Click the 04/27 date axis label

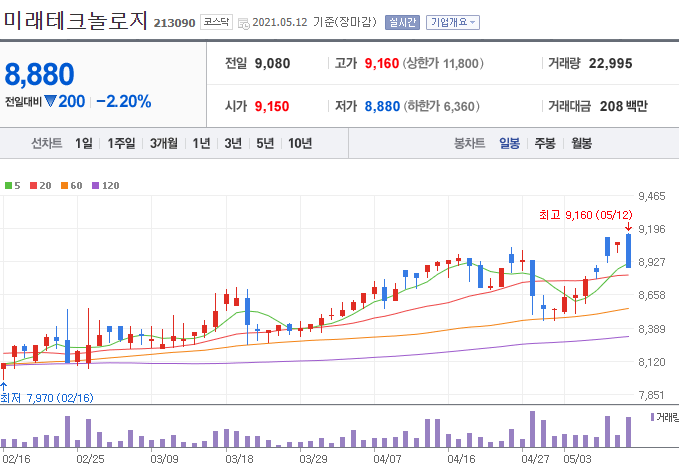point(535,459)
